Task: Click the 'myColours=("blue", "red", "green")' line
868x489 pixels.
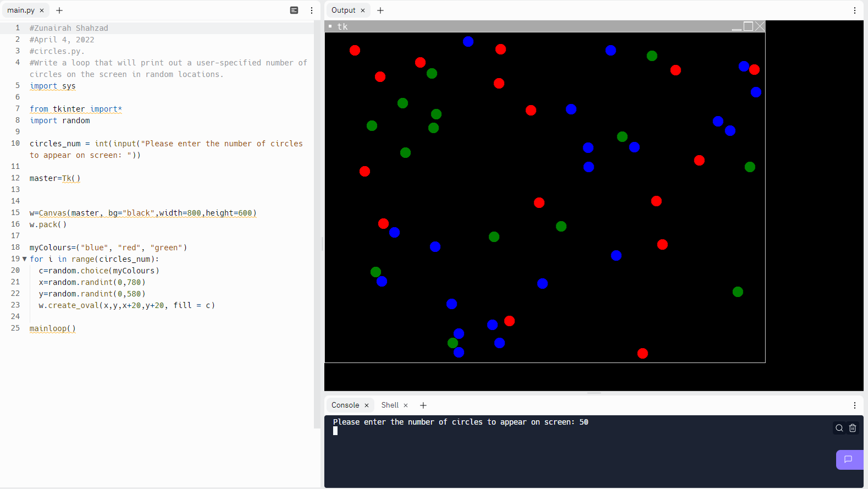Action: (x=108, y=248)
